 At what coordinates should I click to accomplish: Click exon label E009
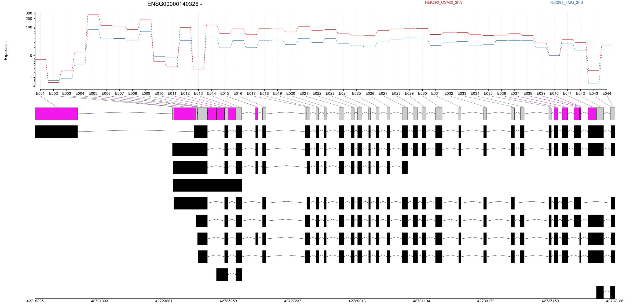(x=146, y=93)
